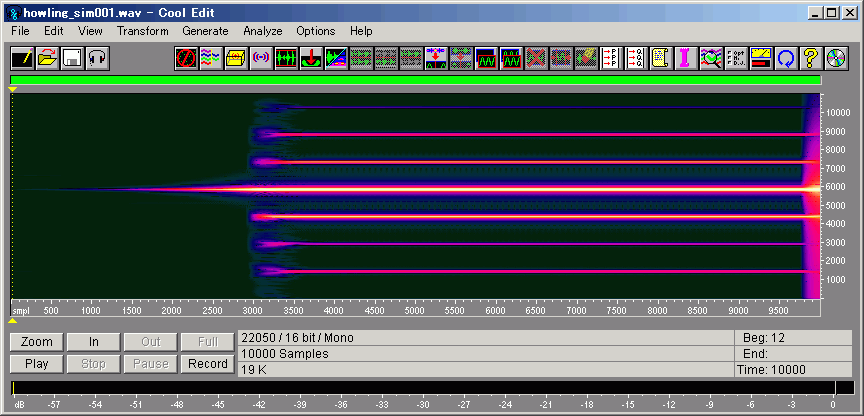Click the red-blue concentric brackets icon
The image size is (864, 416).
point(261,58)
